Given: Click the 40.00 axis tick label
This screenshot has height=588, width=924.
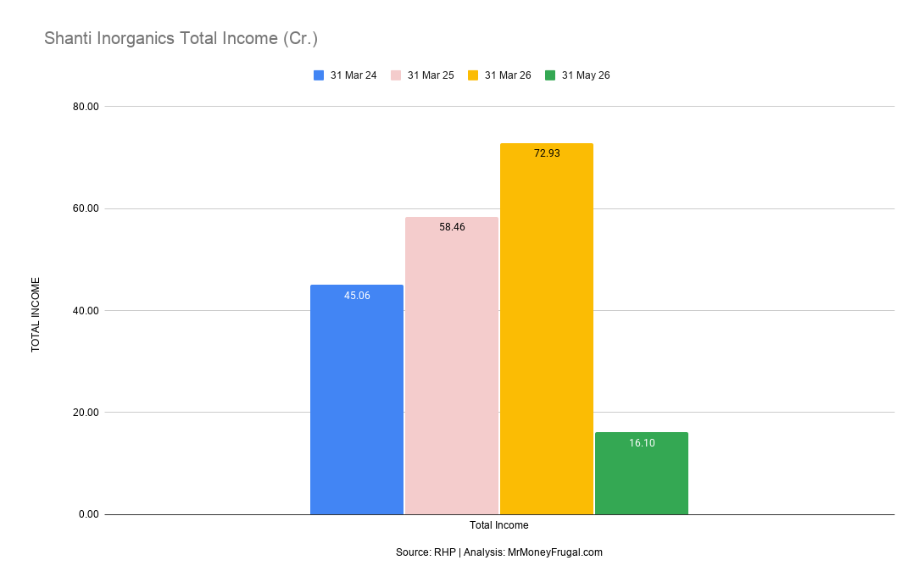Looking at the screenshot, I should pyautogui.click(x=86, y=310).
